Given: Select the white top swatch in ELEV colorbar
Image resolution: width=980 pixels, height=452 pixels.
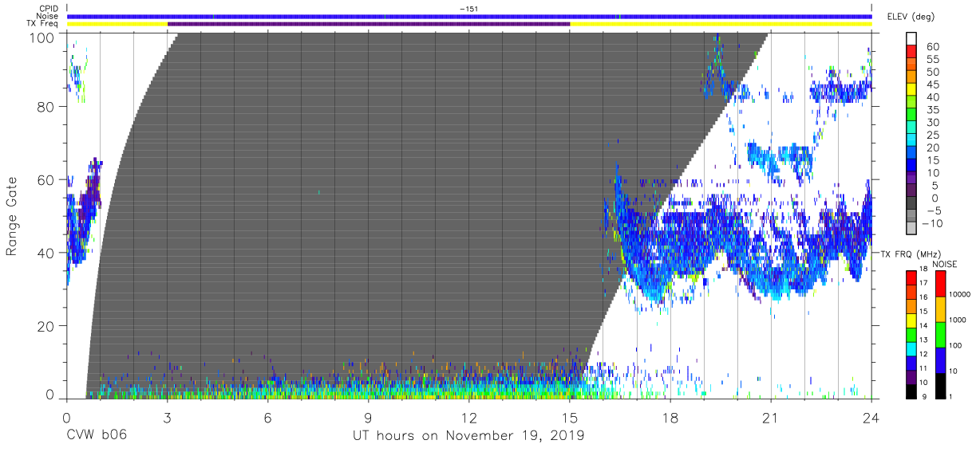Looking at the screenshot, I should pyautogui.click(x=913, y=39).
